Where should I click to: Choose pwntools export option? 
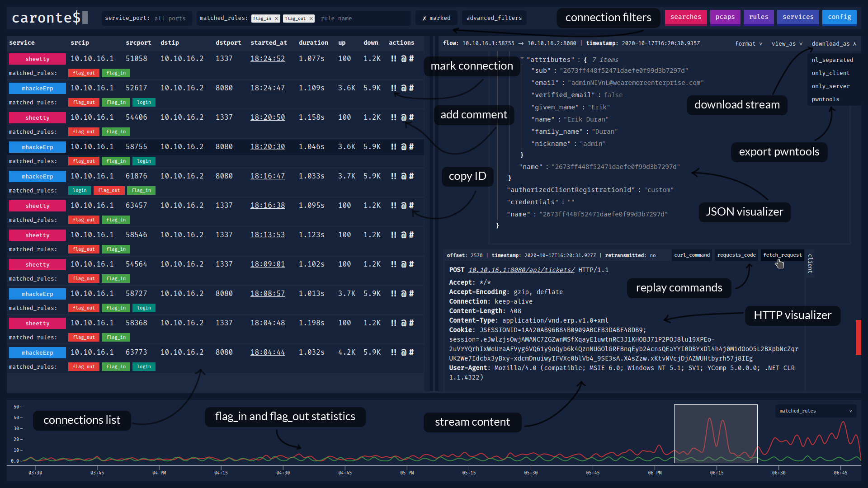tap(825, 99)
